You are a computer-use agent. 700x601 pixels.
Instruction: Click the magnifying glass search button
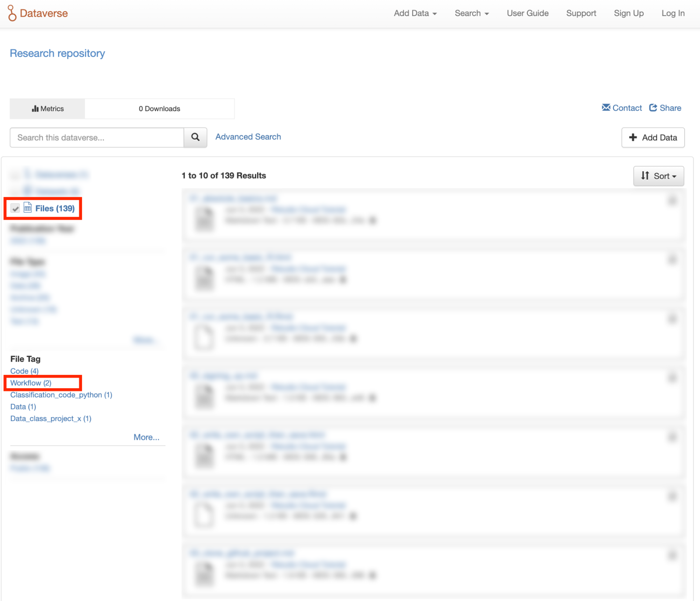(x=195, y=137)
